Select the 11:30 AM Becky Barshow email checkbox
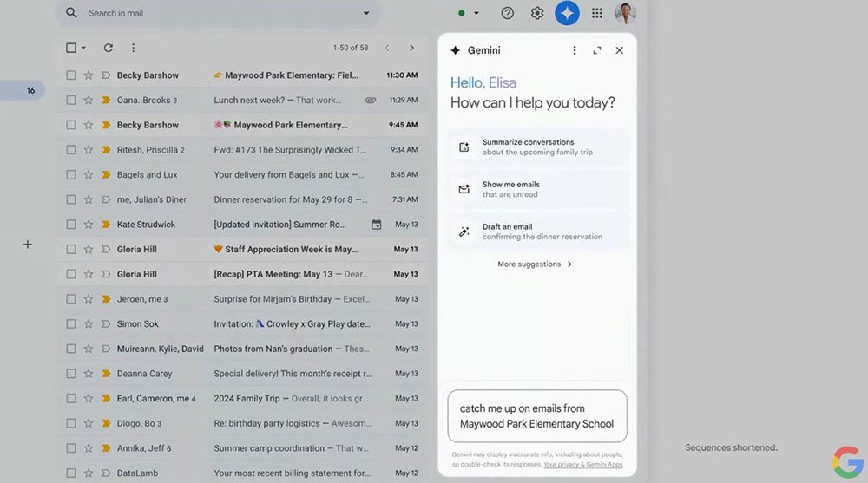This screenshot has height=483, width=868. [71, 75]
